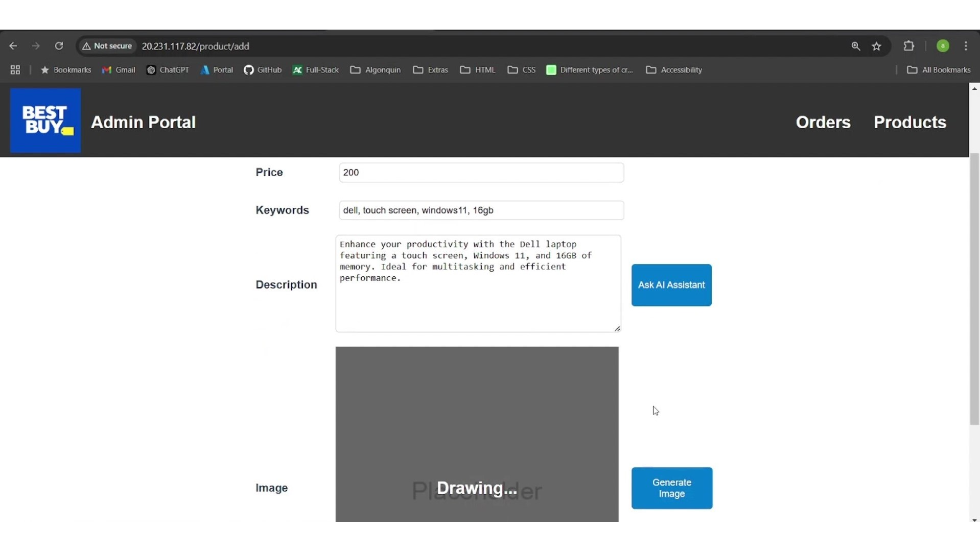Reload the current page
This screenshot has height=551, width=980.
coord(59,46)
